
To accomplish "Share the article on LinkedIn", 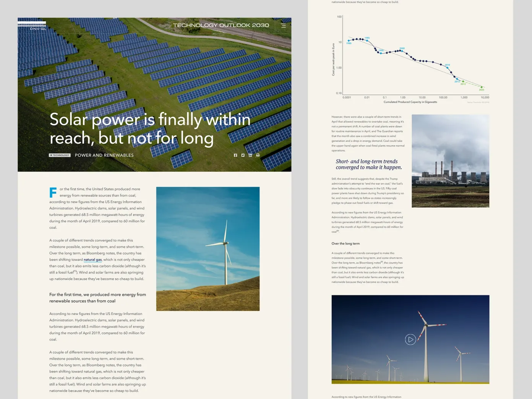I will point(250,155).
